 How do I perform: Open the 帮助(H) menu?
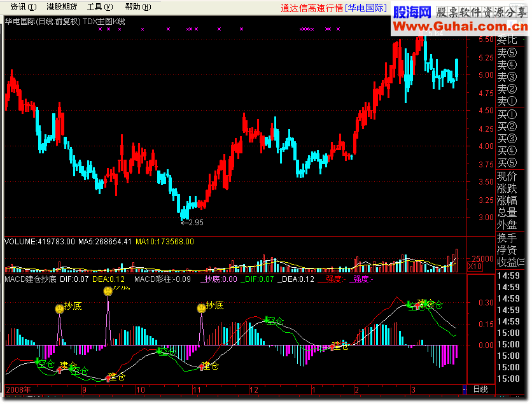click(x=137, y=7)
